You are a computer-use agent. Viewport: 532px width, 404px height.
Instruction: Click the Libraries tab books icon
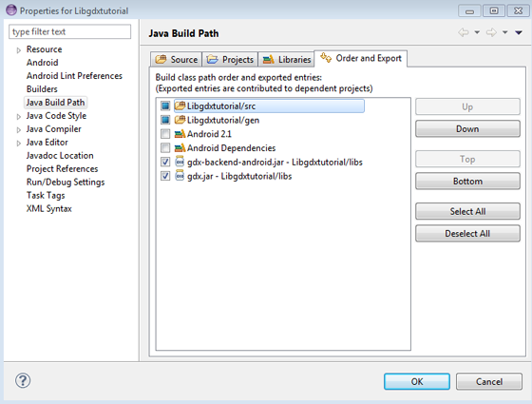coord(268,59)
